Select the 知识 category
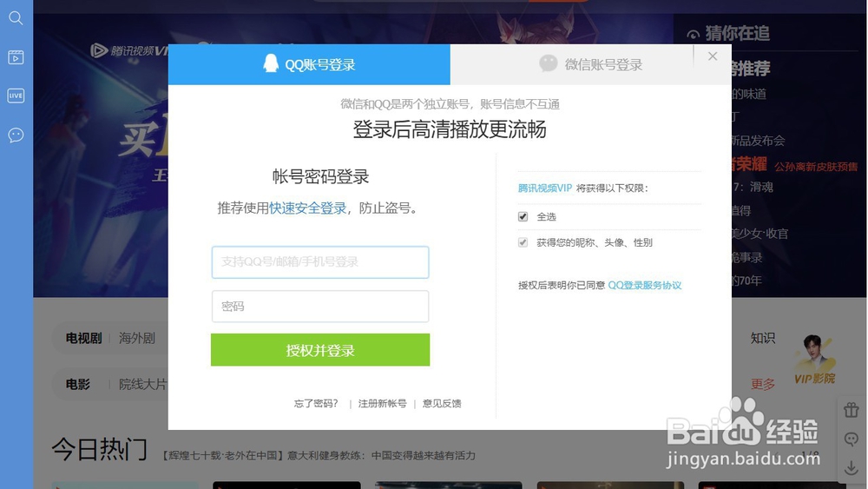Image resolution: width=868 pixels, height=489 pixels. coord(762,338)
